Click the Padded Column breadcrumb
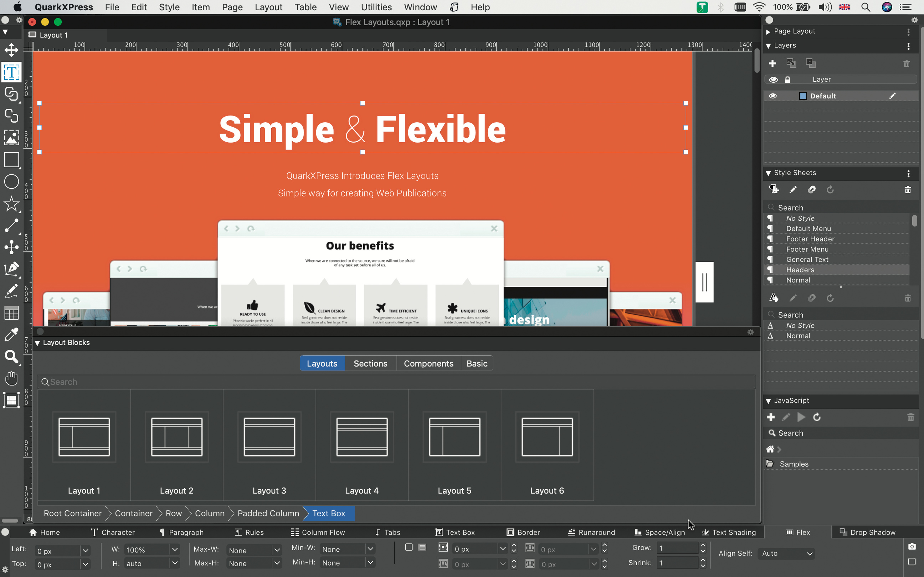 pos(268,513)
